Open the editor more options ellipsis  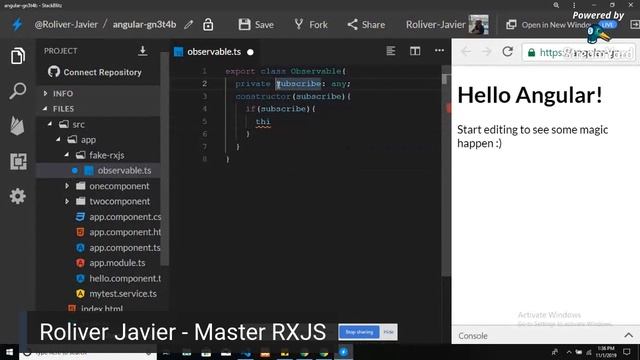click(439, 51)
